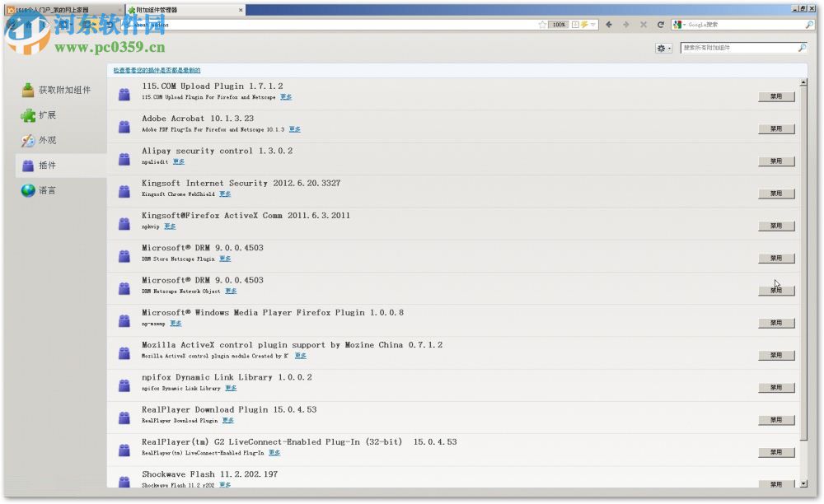Disable the Adobe Acrobat plugin
The width and height of the screenshot is (824, 504).
tap(776, 129)
